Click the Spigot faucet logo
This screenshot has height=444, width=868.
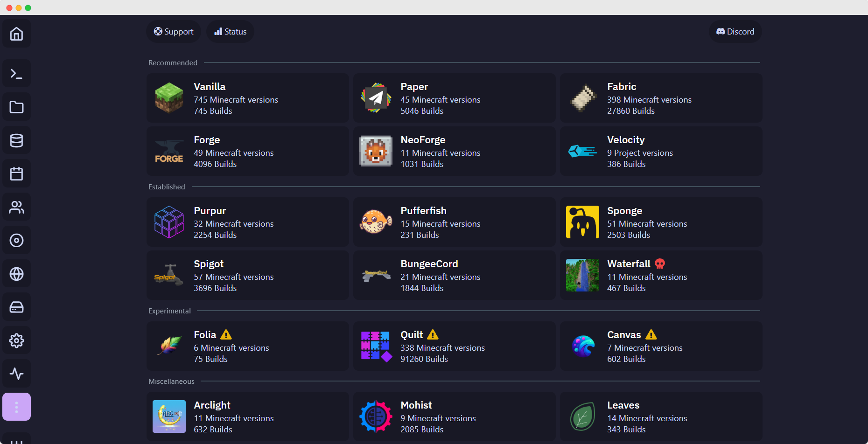[x=169, y=275]
